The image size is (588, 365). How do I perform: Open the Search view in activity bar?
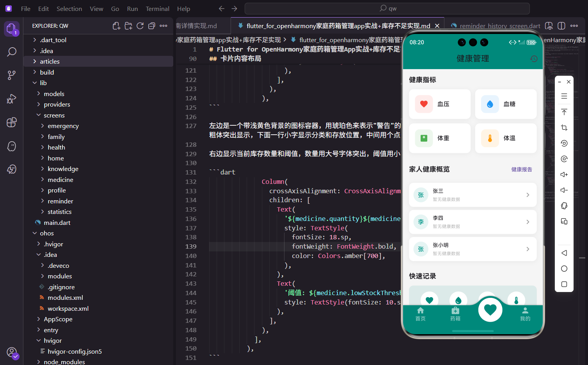pos(12,52)
